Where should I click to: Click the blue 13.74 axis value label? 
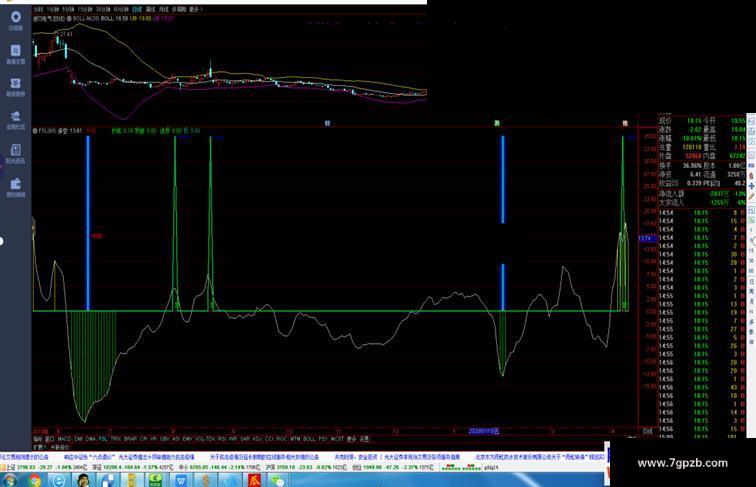[x=648, y=238]
